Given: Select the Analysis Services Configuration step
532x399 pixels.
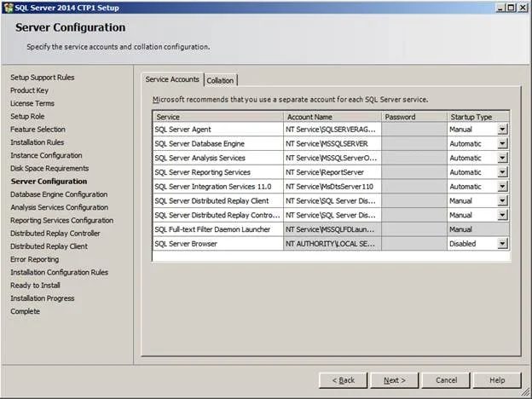Looking at the screenshot, I should [x=60, y=207].
